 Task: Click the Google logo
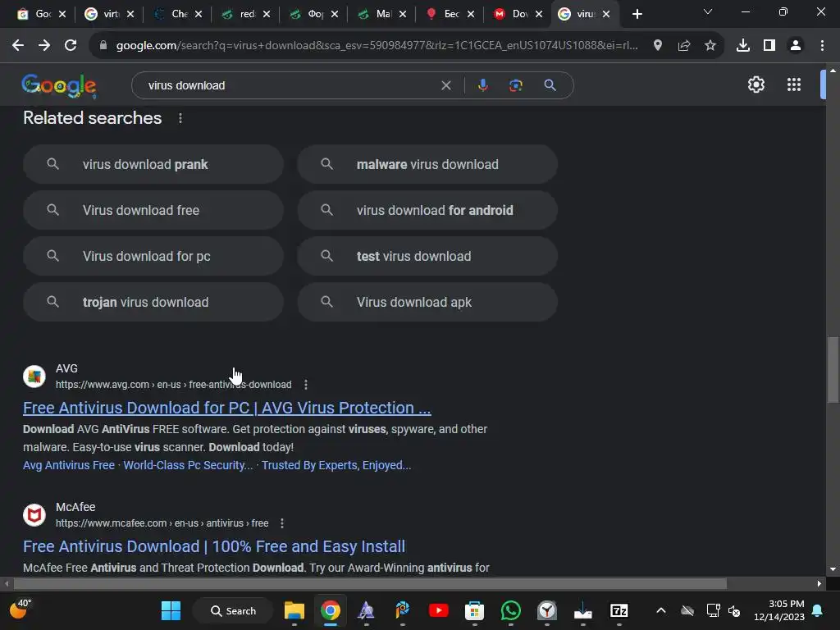[x=59, y=85]
